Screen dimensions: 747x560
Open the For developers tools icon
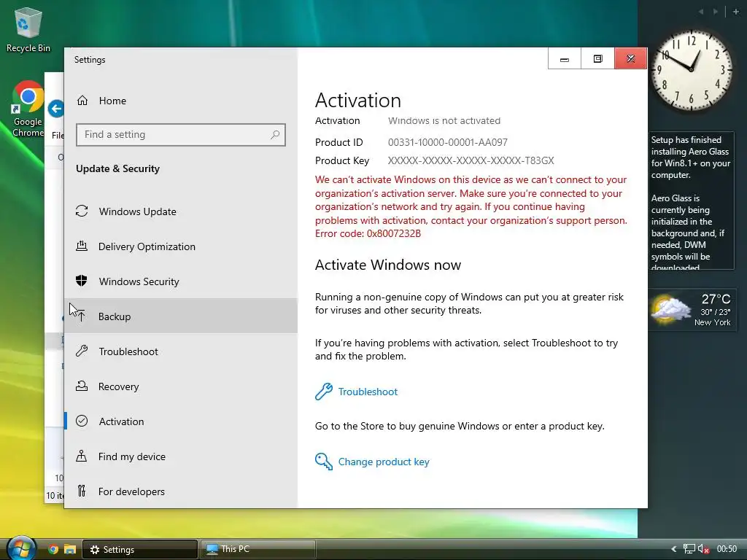(x=82, y=491)
